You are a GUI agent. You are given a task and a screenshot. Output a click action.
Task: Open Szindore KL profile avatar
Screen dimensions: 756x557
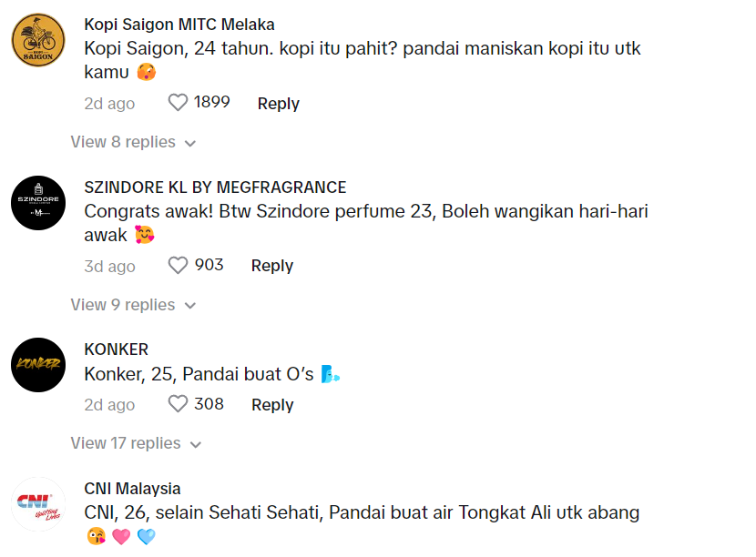click(x=38, y=202)
